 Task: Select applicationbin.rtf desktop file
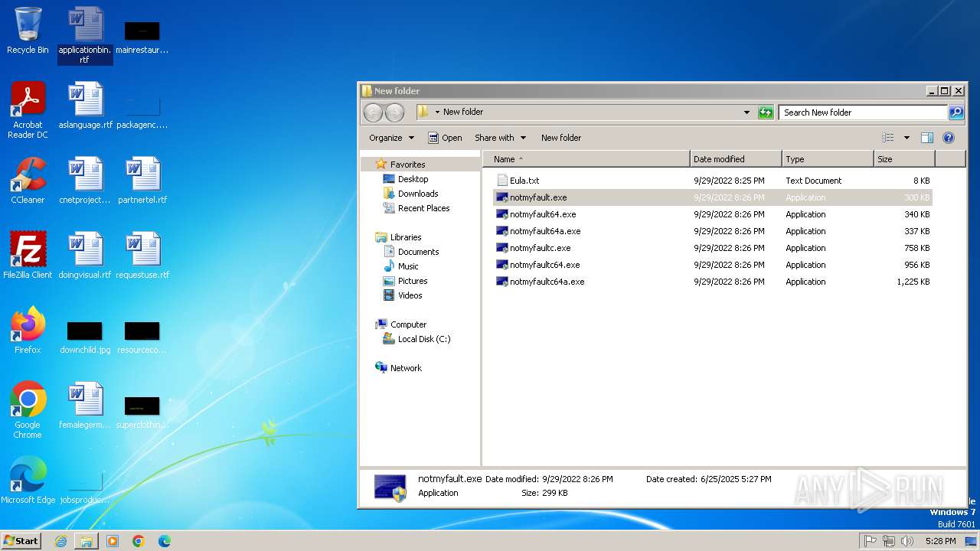click(85, 35)
